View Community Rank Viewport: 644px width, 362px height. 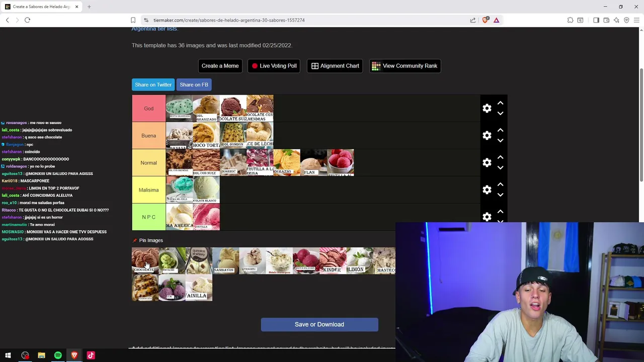pyautogui.click(x=405, y=66)
